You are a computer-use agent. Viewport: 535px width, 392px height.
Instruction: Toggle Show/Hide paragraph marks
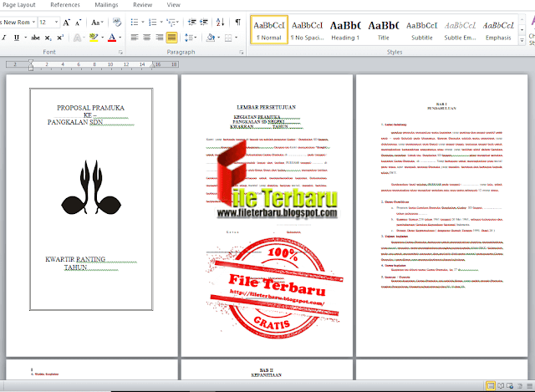(237, 23)
